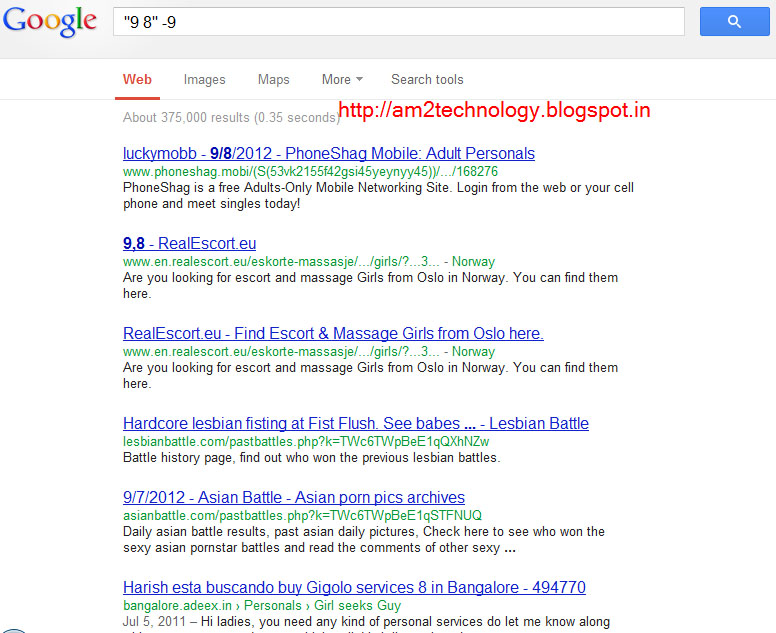Click the "Battle history page" snippet text
Image resolution: width=776 pixels, height=633 pixels.
point(311,458)
